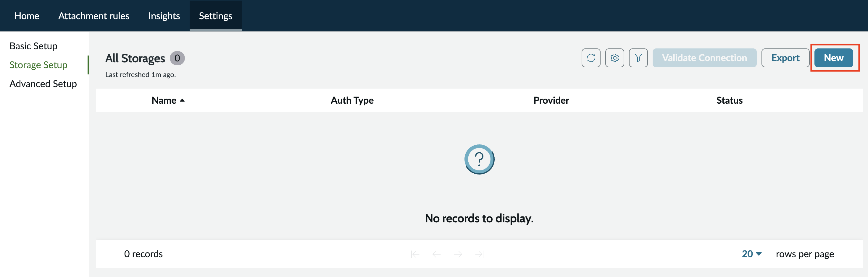Open list settings gear icon
The image size is (868, 277).
[614, 58]
